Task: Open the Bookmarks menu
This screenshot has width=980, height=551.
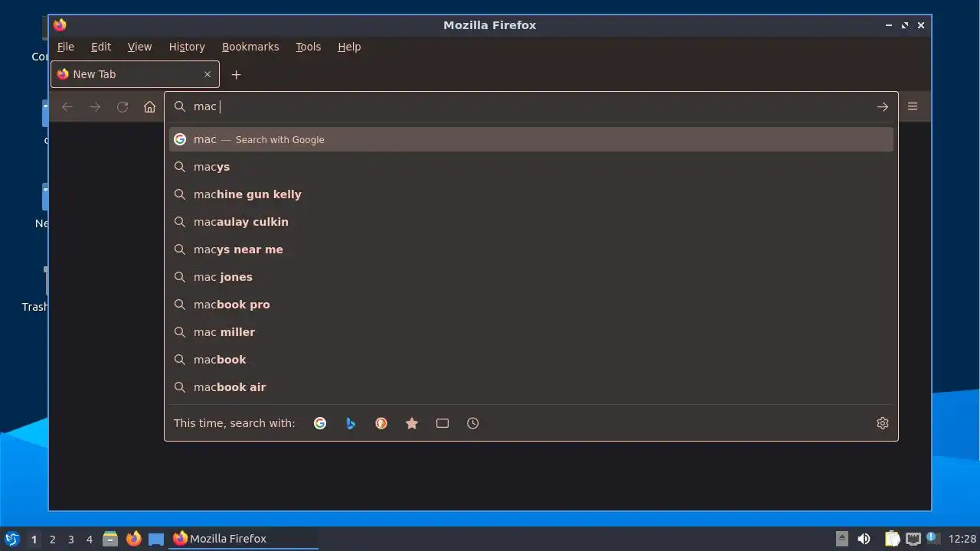Action: (250, 47)
